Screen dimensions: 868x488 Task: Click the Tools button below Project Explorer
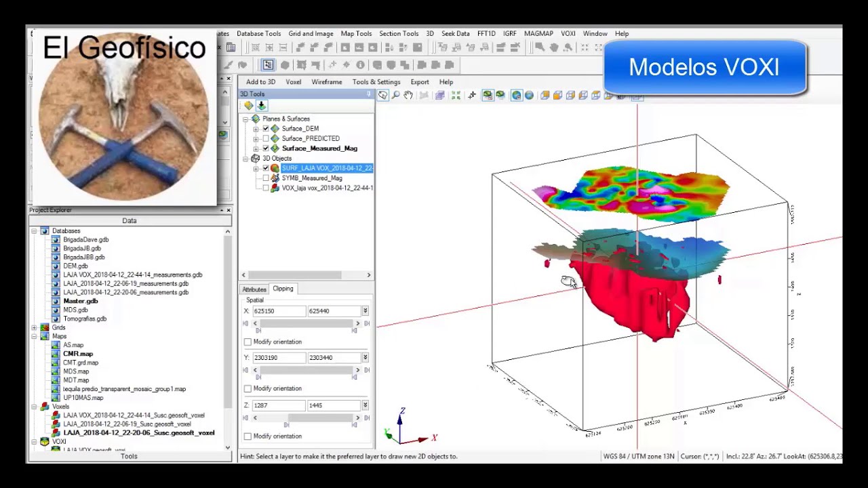click(x=129, y=456)
